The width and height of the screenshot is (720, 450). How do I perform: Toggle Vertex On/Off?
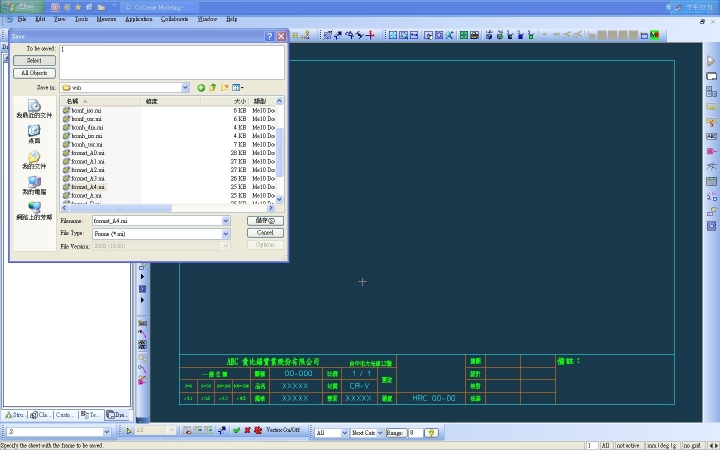click(283, 430)
